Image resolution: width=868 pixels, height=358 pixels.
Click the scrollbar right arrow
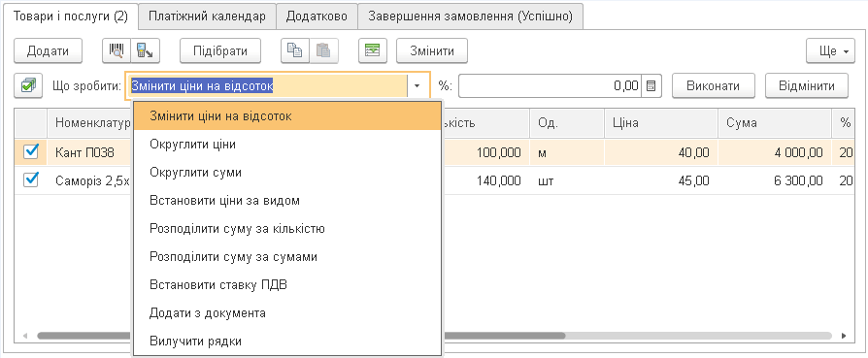[x=844, y=336]
